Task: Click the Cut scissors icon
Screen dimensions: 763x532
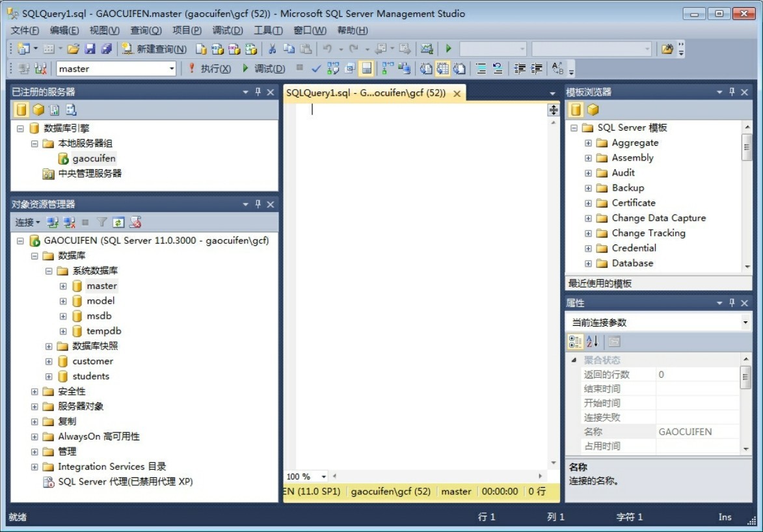Action: point(273,49)
